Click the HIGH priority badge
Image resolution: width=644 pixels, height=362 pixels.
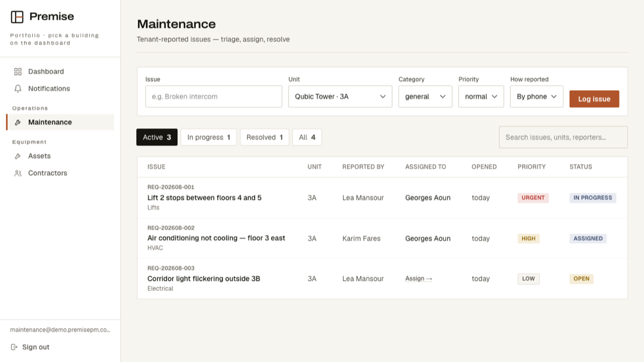coord(528,238)
